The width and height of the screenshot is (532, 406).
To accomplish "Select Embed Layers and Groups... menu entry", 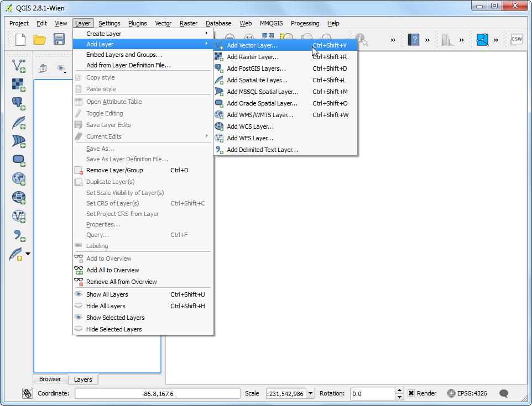I will 143,55.
